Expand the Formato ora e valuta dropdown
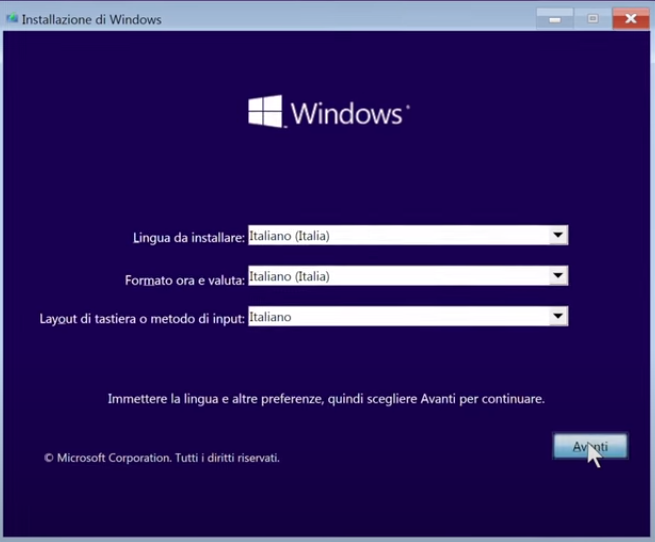This screenshot has width=655, height=542. [408, 276]
